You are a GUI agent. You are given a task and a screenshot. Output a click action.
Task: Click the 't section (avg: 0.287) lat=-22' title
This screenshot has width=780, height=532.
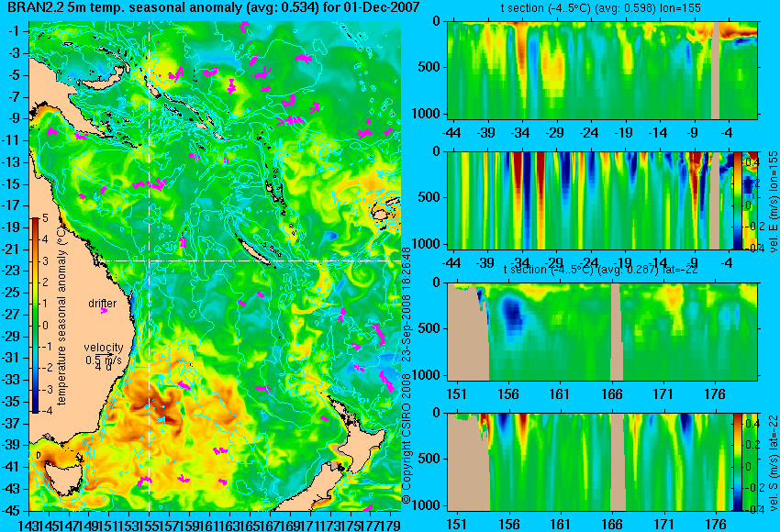point(600,270)
